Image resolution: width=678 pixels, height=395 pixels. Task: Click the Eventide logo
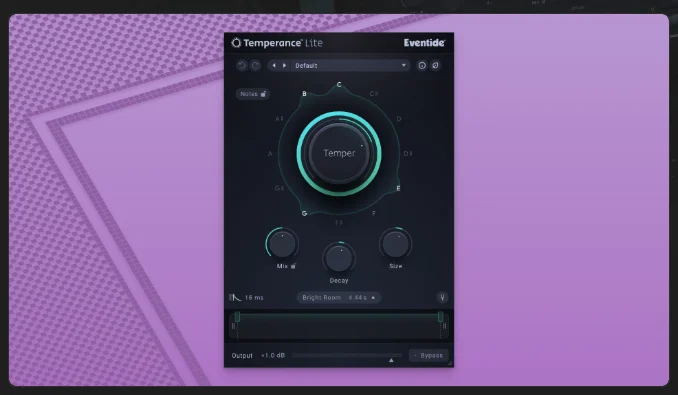tap(424, 43)
